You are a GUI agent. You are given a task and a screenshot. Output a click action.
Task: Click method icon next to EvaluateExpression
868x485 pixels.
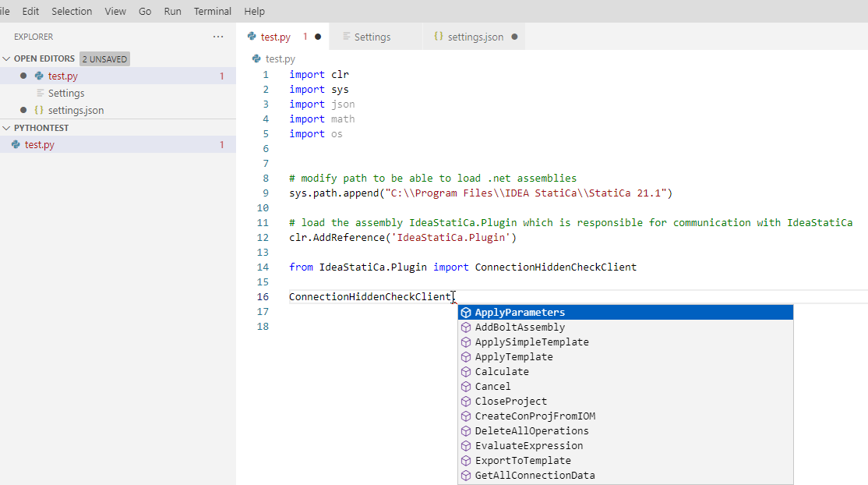pos(466,446)
